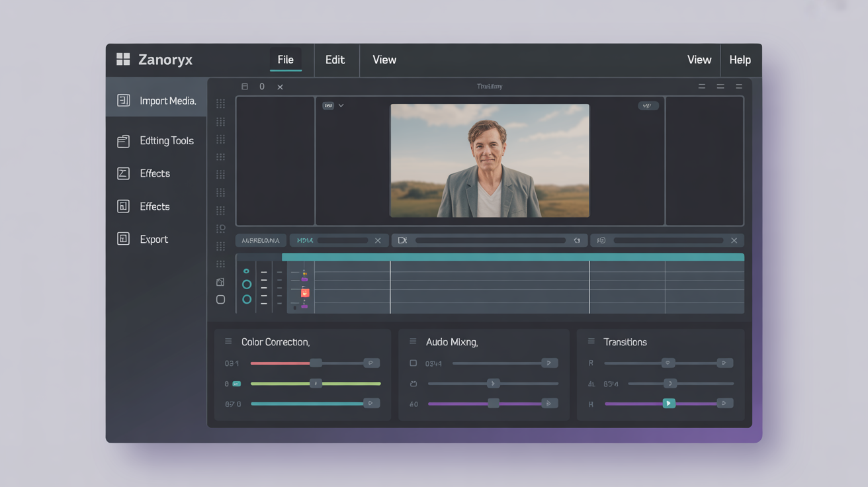This screenshot has width=868, height=487.
Task: Click the teal play handle on Transitions H slider
Action: (x=669, y=403)
